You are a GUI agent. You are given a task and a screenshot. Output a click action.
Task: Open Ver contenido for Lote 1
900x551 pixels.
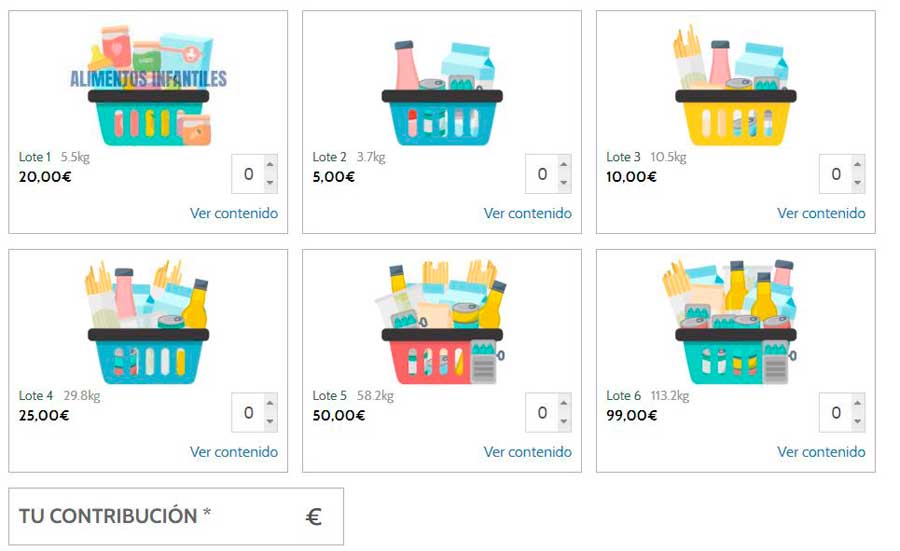click(234, 213)
